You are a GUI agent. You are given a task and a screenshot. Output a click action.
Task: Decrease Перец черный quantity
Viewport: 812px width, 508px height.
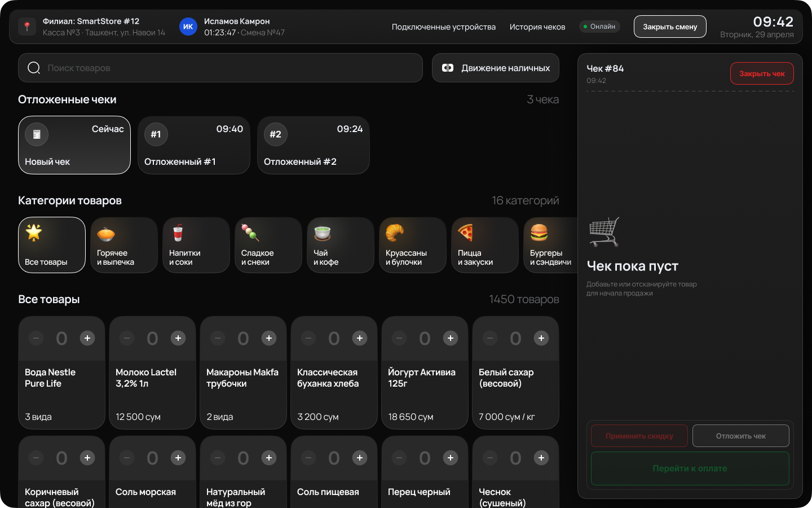(399, 458)
